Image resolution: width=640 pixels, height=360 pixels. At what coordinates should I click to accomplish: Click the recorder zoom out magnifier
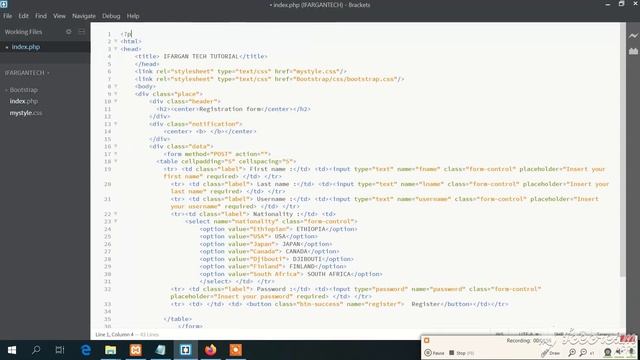coord(583,352)
